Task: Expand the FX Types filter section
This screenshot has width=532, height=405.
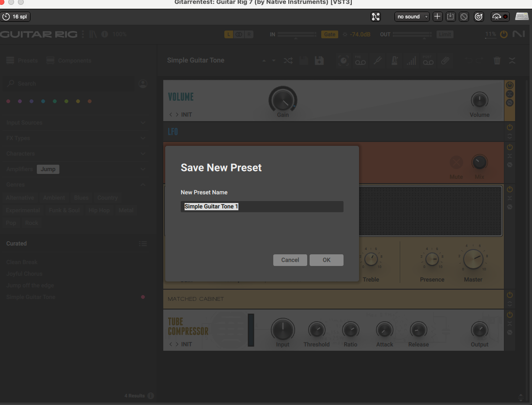Action: pyautogui.click(x=76, y=138)
